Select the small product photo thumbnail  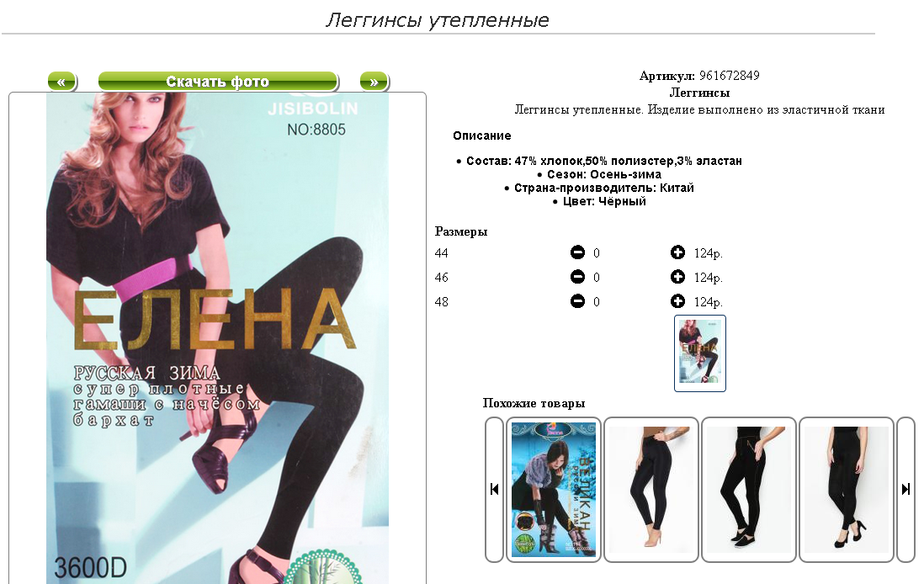point(699,353)
